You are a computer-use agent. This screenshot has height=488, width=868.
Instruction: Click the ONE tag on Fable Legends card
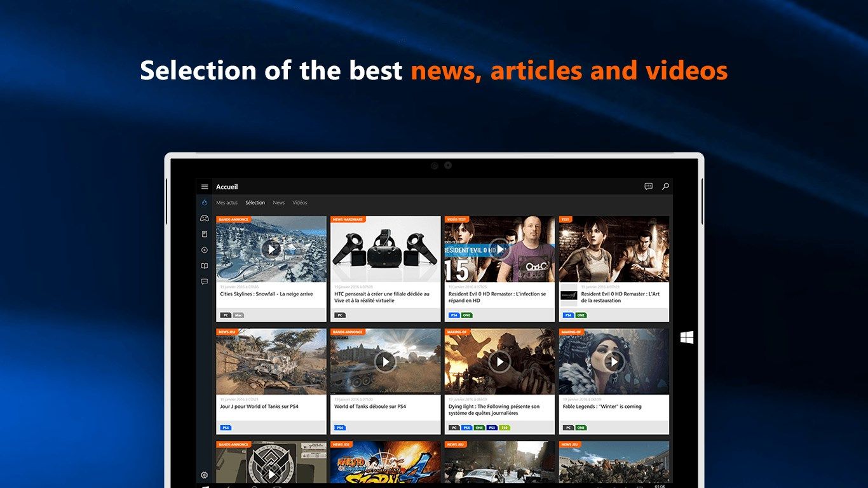[581, 428]
